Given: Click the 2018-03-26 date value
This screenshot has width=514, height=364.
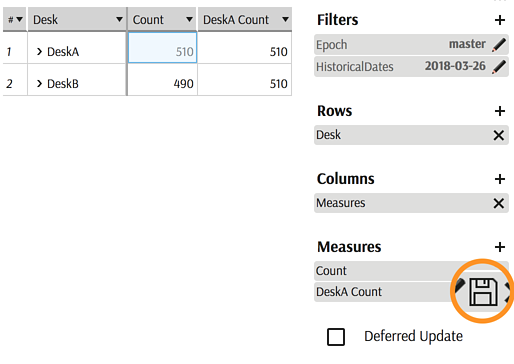Looking at the screenshot, I should [455, 66].
